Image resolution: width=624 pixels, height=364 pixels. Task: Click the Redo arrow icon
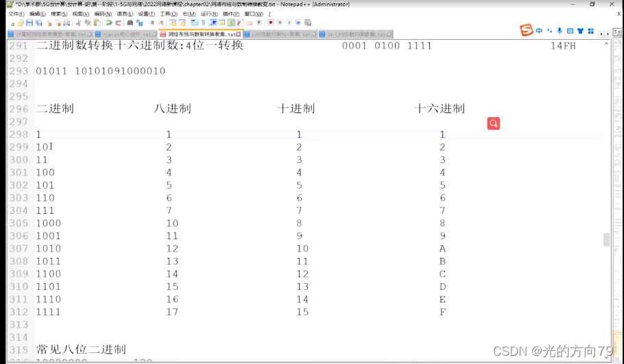118,23
